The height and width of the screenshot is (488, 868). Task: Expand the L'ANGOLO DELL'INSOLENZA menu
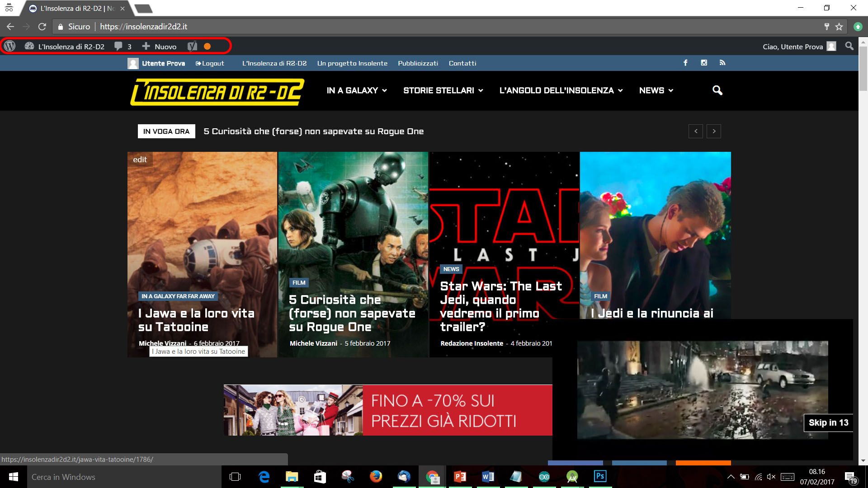[561, 90]
